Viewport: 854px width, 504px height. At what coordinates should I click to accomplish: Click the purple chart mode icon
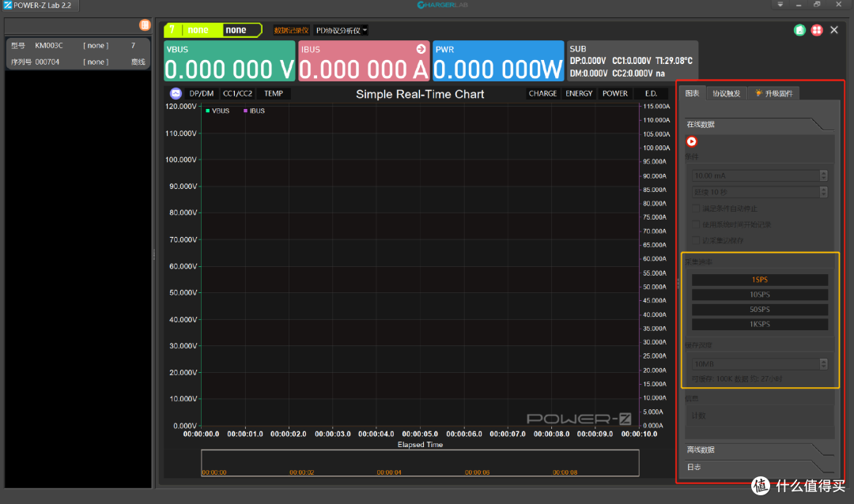(176, 94)
